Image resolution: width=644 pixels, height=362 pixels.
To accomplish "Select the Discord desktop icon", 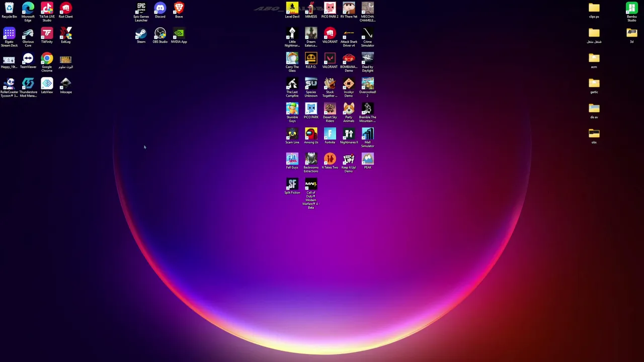I will pyautogui.click(x=160, y=10).
